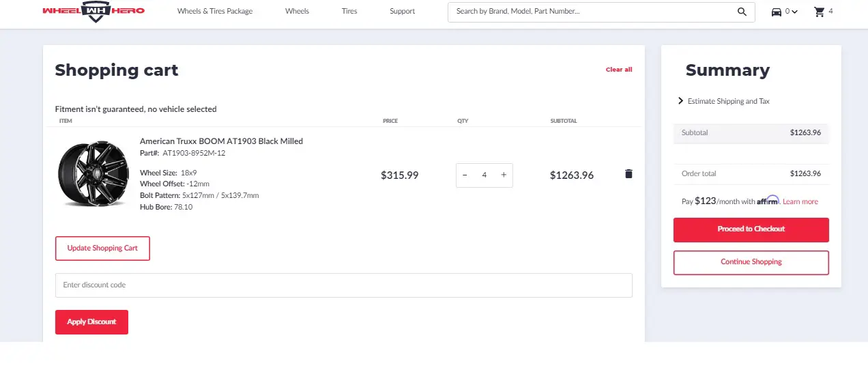Decrease quantity with the minus button
This screenshot has width=868, height=385.
click(x=465, y=175)
